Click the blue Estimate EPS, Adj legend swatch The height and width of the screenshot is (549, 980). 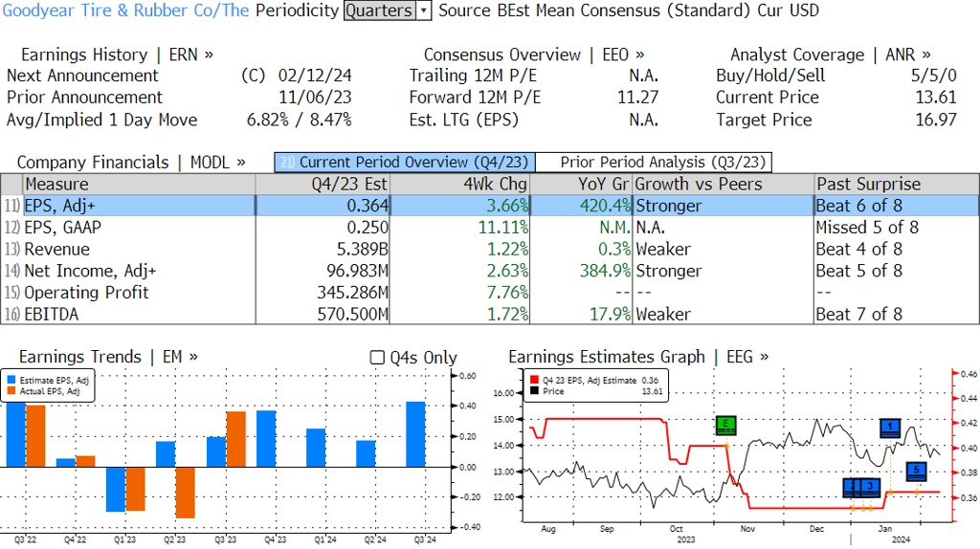[x=11, y=380]
